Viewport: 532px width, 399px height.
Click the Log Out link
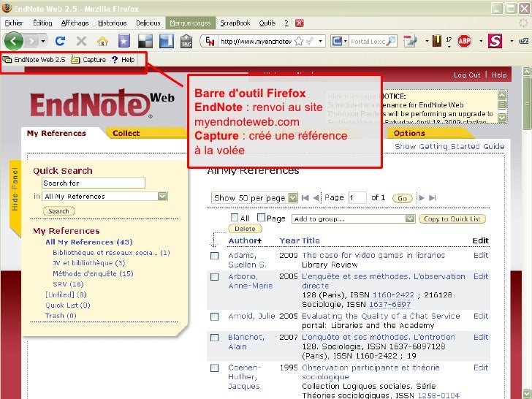467,75
